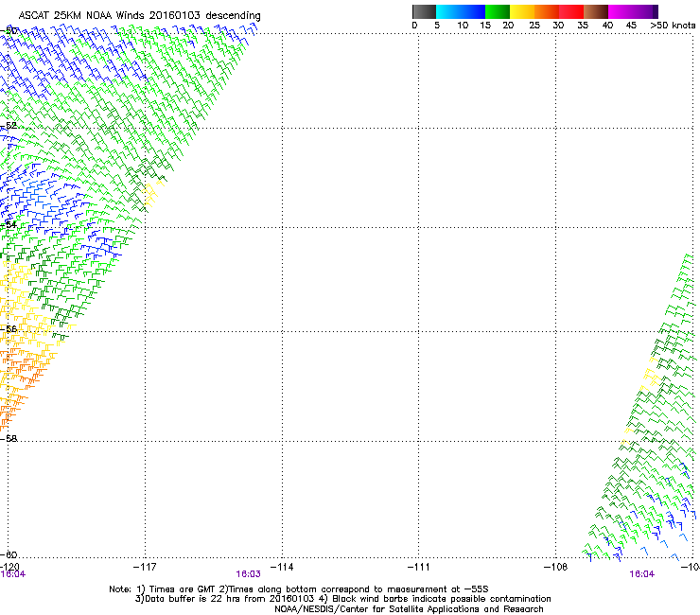This screenshot has height=615, width=700.
Task: Click the legend label '40'
Action: pos(607,26)
